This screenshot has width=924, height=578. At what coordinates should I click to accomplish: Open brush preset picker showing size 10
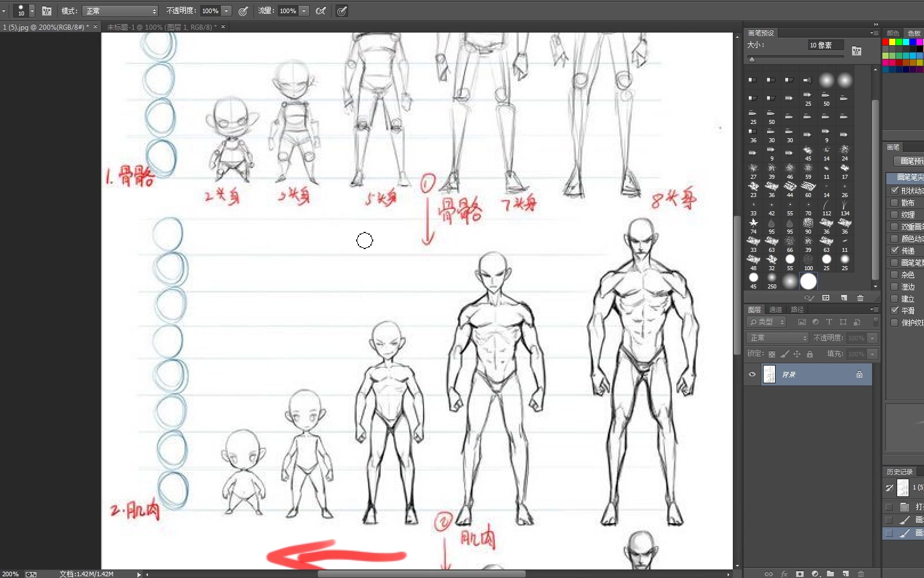pos(25,11)
